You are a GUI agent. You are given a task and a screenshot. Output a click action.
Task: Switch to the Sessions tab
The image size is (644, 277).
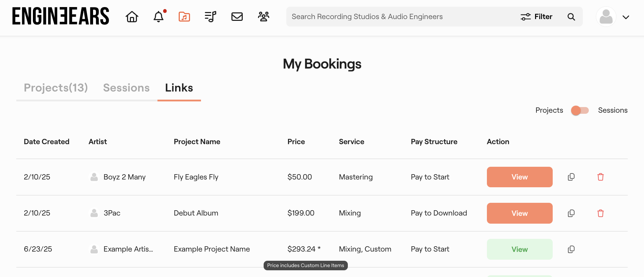(x=126, y=88)
